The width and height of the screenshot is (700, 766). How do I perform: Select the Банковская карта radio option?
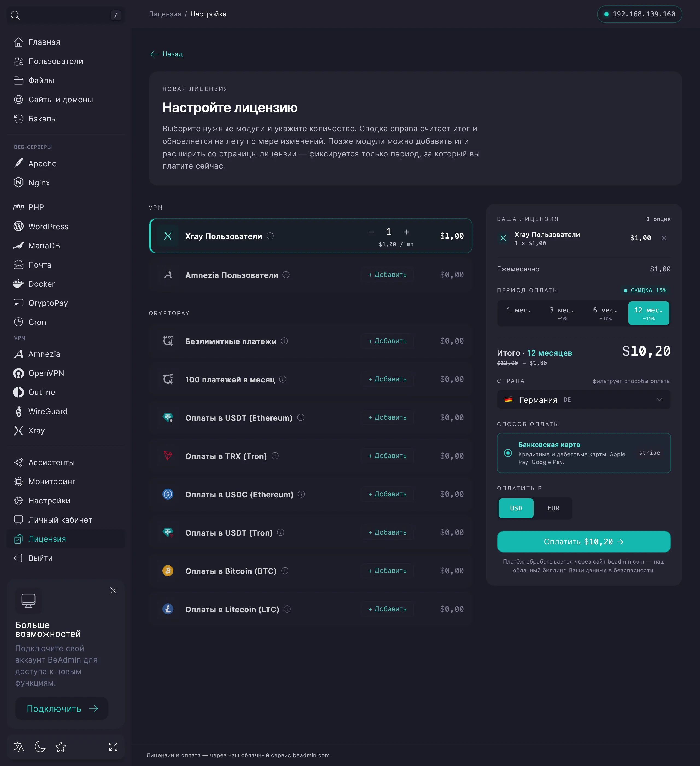click(x=508, y=453)
